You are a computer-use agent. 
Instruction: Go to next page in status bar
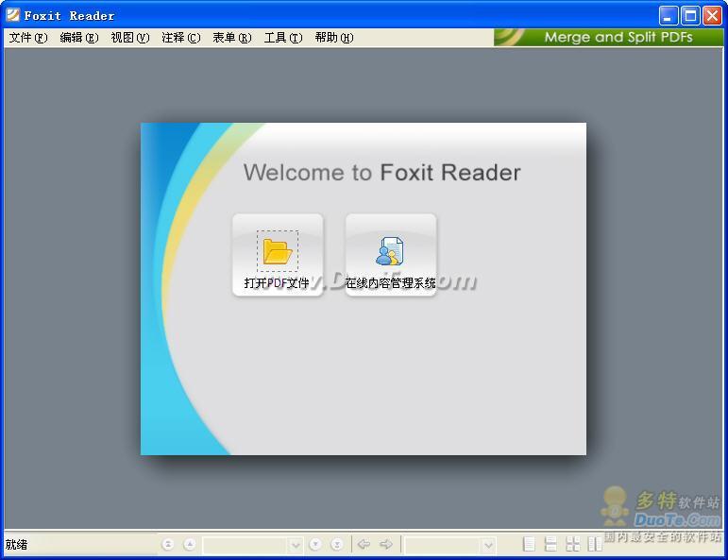[x=315, y=544]
